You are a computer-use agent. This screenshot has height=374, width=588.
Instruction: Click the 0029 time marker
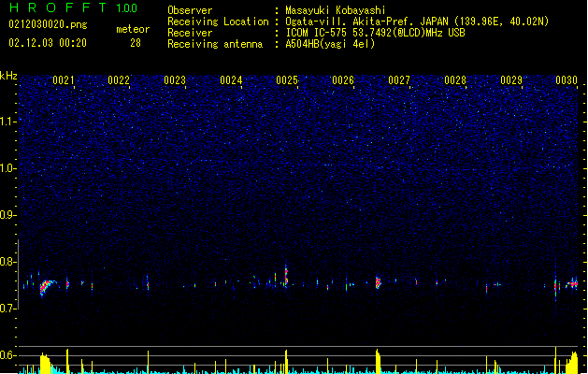511,80
